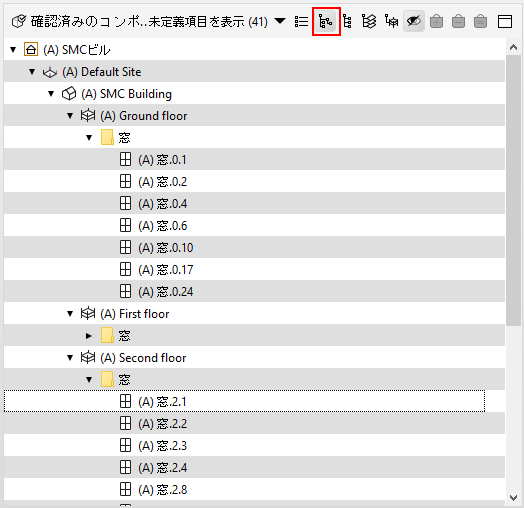This screenshot has height=508, width=524.
Task: Select the containment hierarchy view icon
Action: [326, 22]
